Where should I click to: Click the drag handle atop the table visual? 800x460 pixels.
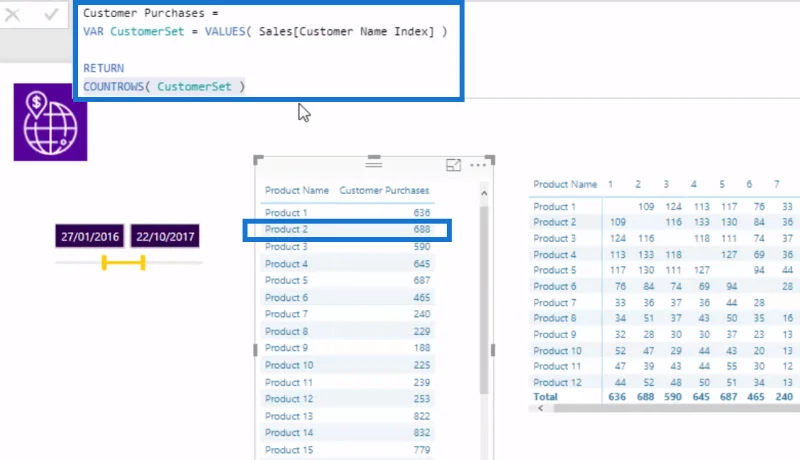pyautogui.click(x=373, y=163)
